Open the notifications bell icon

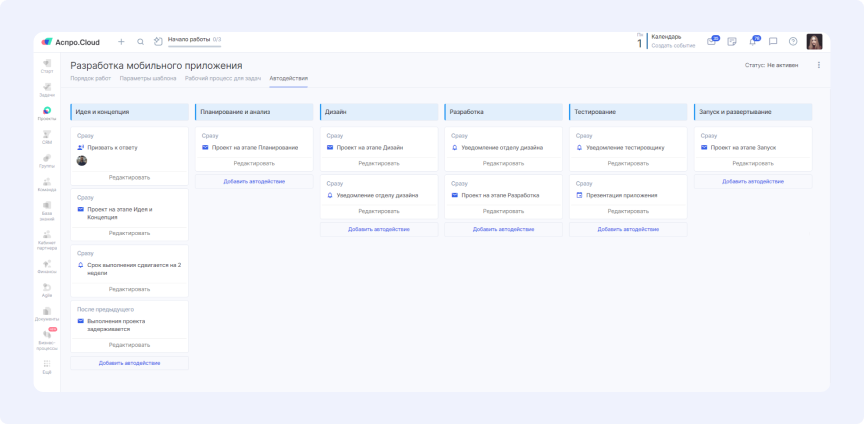753,42
